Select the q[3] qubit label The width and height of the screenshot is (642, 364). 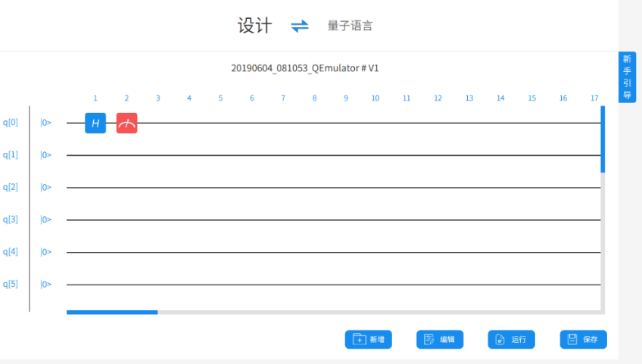pos(11,219)
